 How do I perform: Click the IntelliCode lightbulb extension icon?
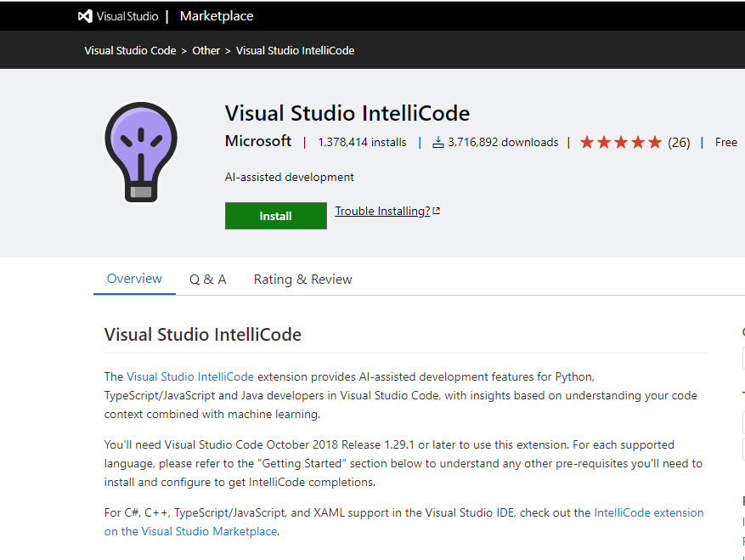pos(141,151)
